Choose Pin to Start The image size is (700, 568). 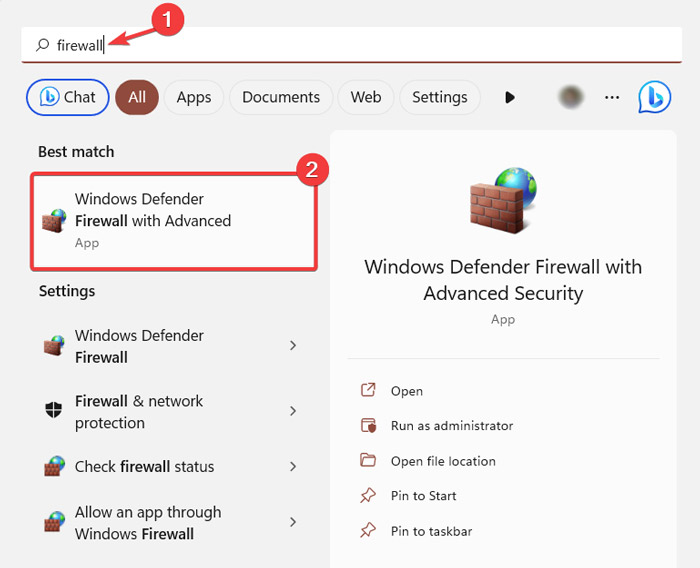point(423,496)
